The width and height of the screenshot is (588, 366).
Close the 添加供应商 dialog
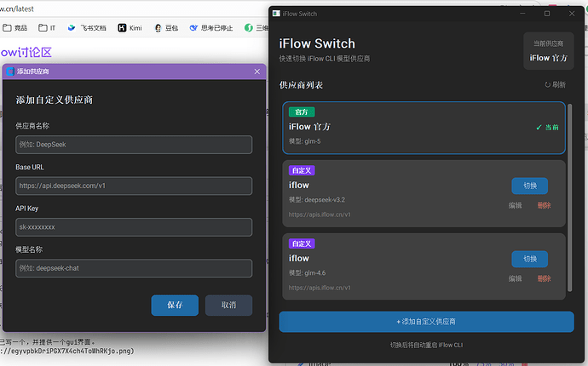(257, 71)
